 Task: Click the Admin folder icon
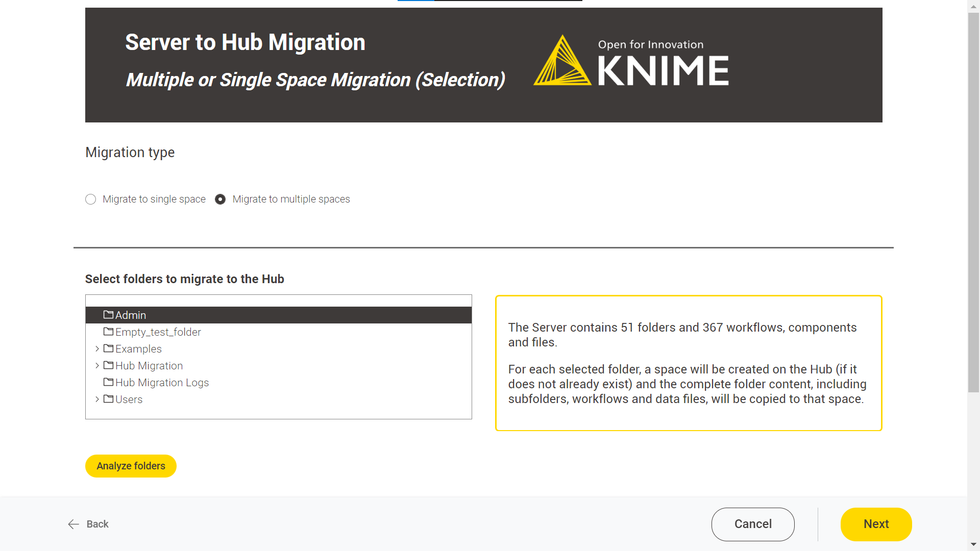108,315
